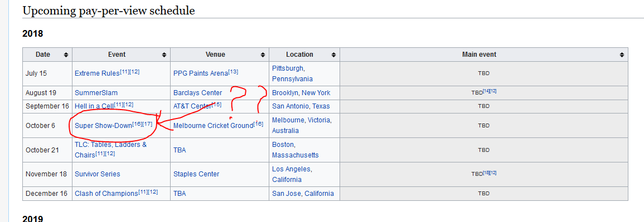Image resolution: width=644 pixels, height=222 pixels.
Task: Sort table by the Location column arrows
Action: pos(333,55)
